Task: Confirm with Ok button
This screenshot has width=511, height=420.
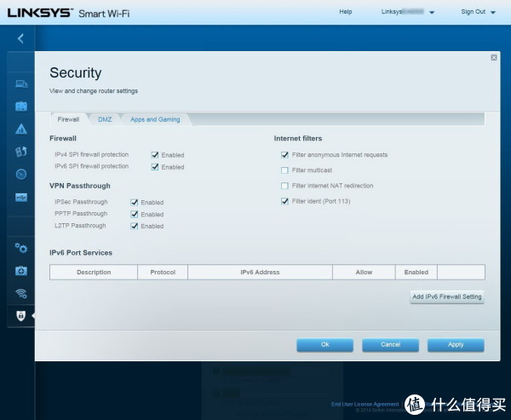Action: pos(325,345)
